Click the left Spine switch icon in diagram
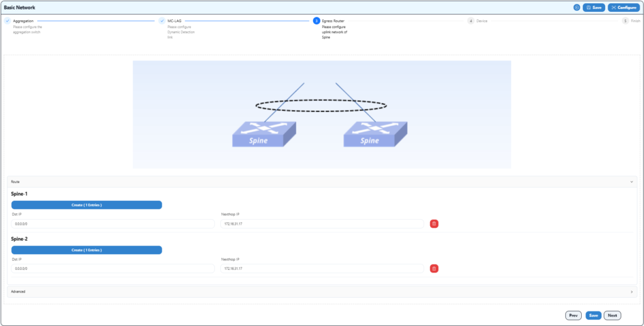This screenshot has width=644, height=326. click(x=264, y=133)
